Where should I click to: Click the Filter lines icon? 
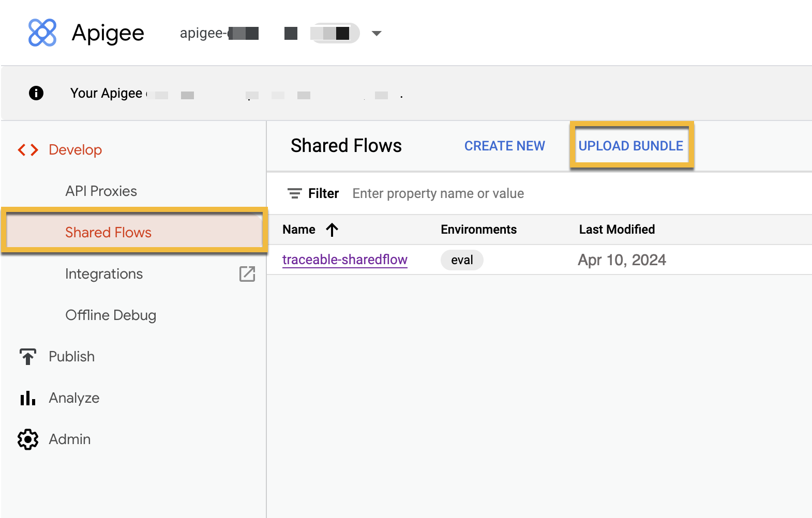tap(295, 193)
